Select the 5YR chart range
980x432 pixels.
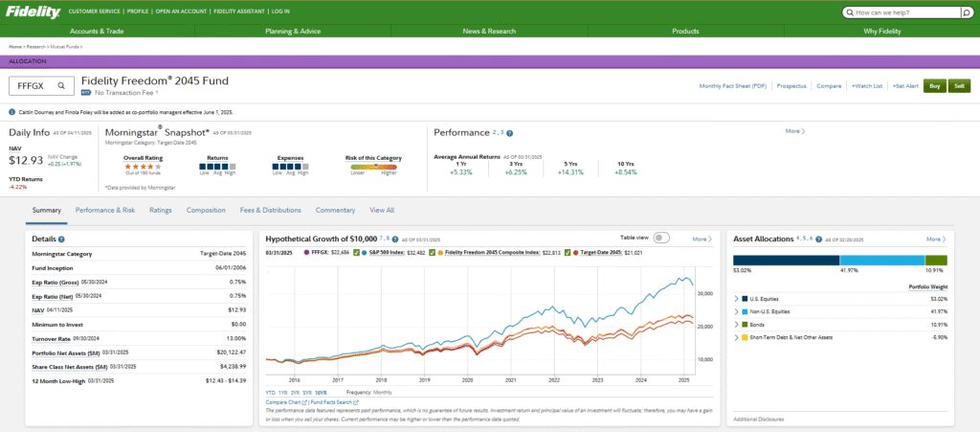pyautogui.click(x=307, y=393)
